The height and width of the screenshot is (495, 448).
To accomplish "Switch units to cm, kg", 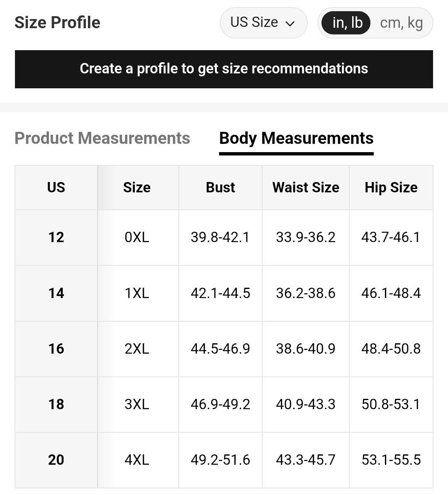I will [x=401, y=23].
